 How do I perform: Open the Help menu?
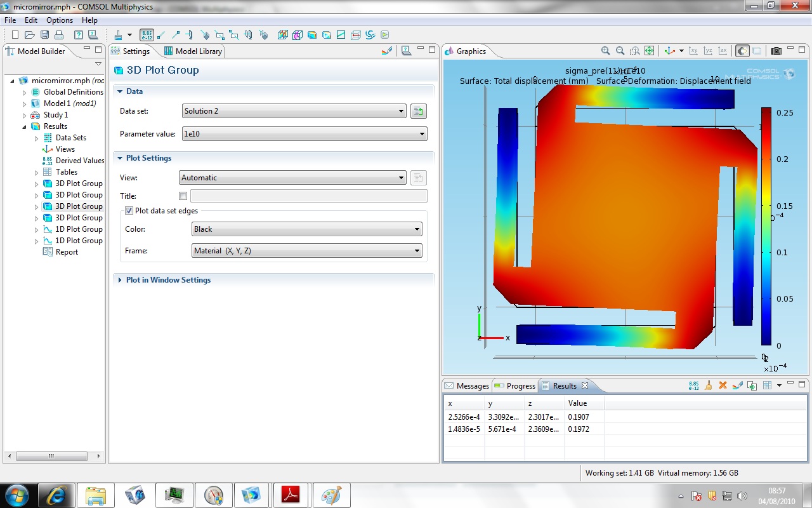pyautogui.click(x=89, y=20)
